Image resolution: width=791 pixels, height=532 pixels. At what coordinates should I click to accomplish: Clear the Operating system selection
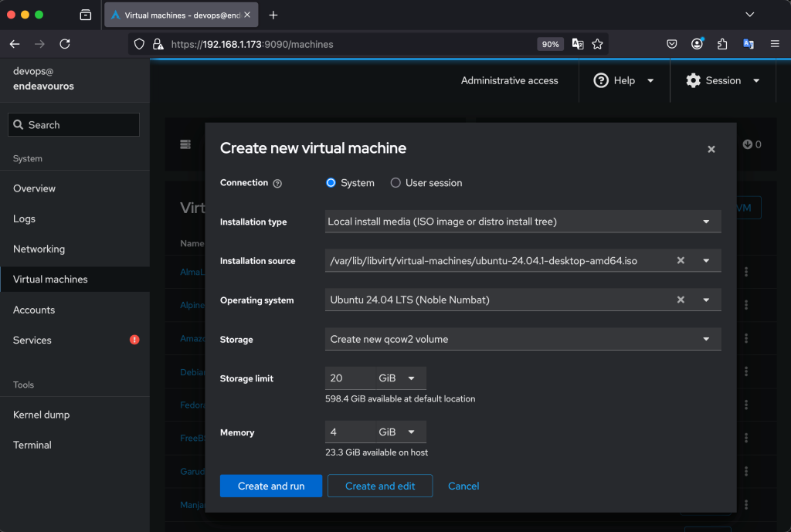pos(681,300)
